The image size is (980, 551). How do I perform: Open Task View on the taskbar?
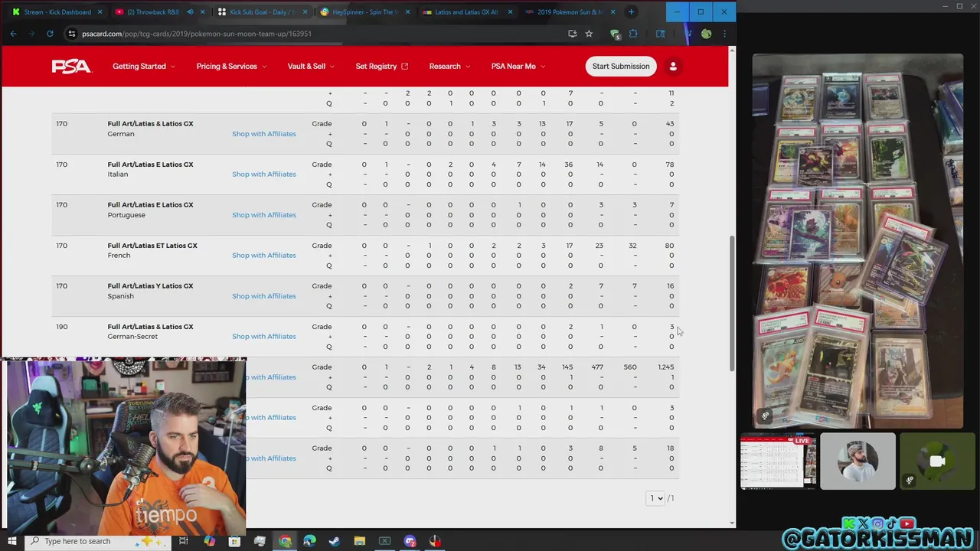184,541
